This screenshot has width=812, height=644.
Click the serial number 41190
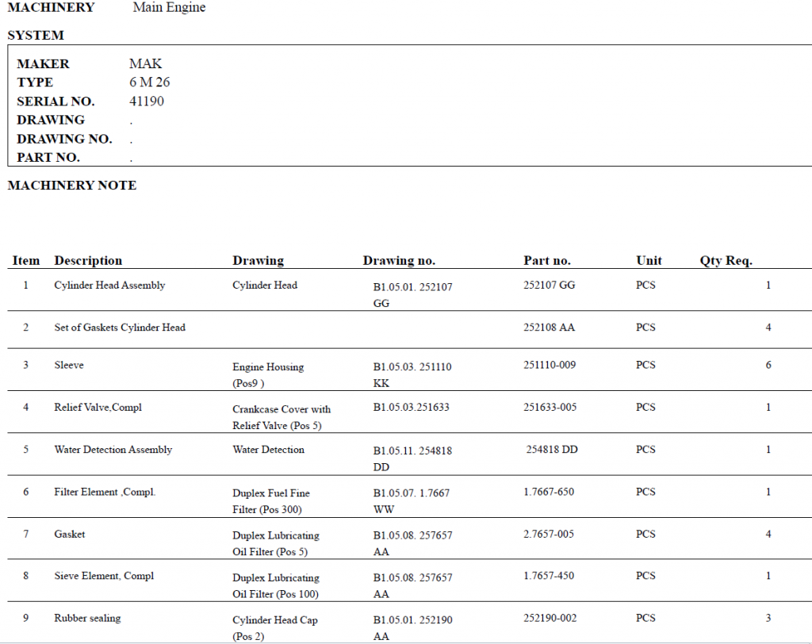coord(147,102)
